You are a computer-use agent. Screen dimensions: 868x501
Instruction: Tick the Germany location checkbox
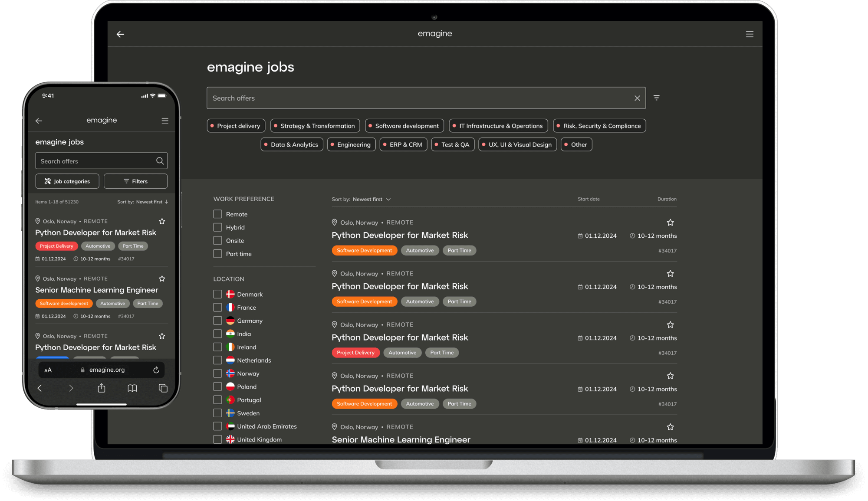coord(217,321)
